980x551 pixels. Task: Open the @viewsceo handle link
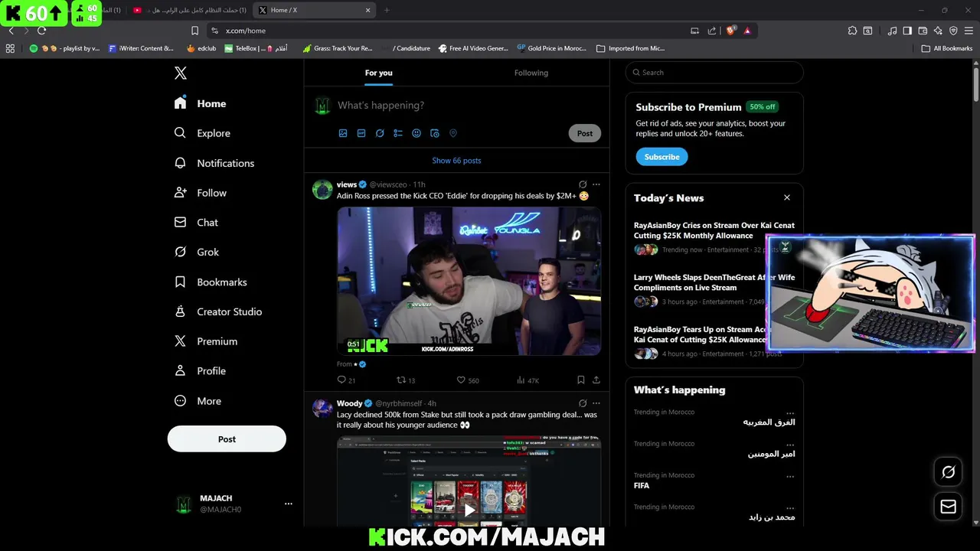tap(388, 184)
